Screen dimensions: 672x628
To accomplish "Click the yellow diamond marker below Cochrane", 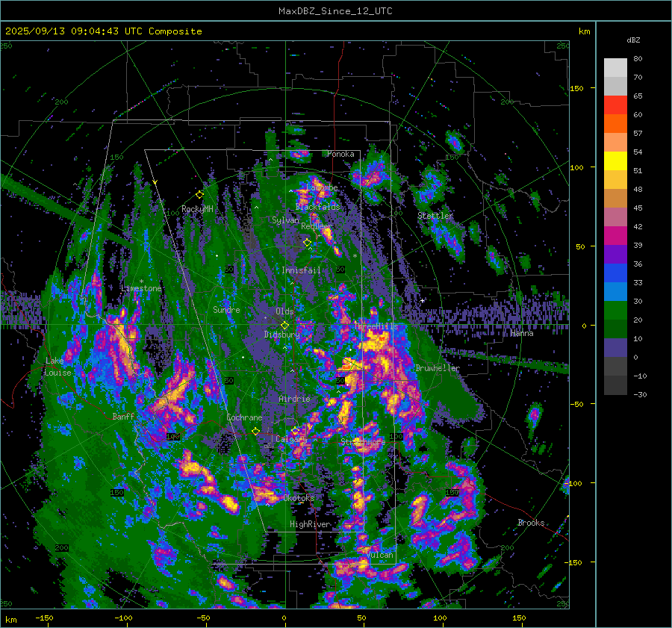I will [x=256, y=431].
